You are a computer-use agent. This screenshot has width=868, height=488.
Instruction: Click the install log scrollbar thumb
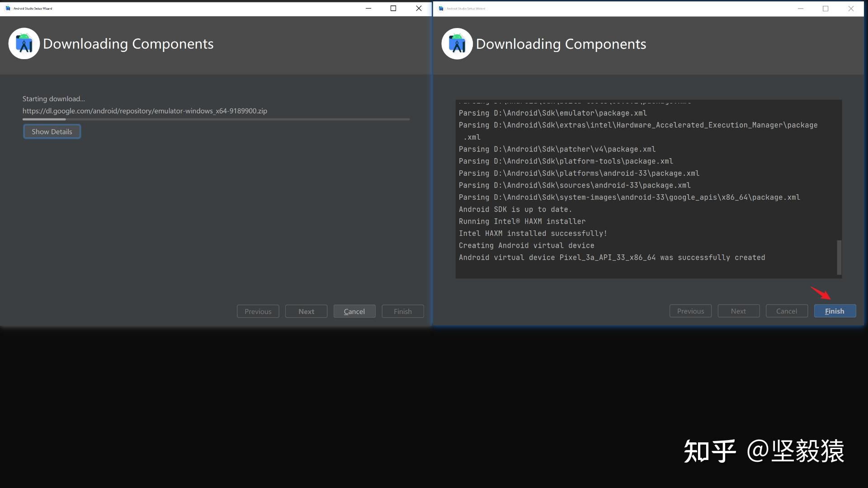(x=839, y=257)
